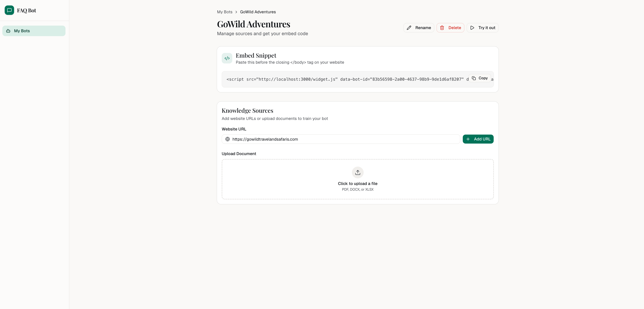Focus the Website URL input field
The width and height of the screenshot is (644, 309).
click(x=345, y=139)
